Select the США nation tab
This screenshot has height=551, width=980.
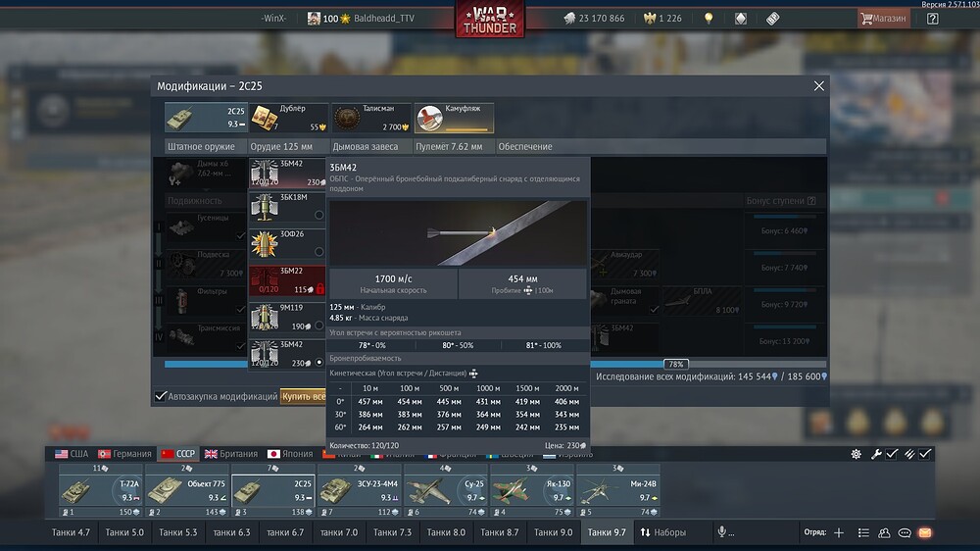click(72, 453)
